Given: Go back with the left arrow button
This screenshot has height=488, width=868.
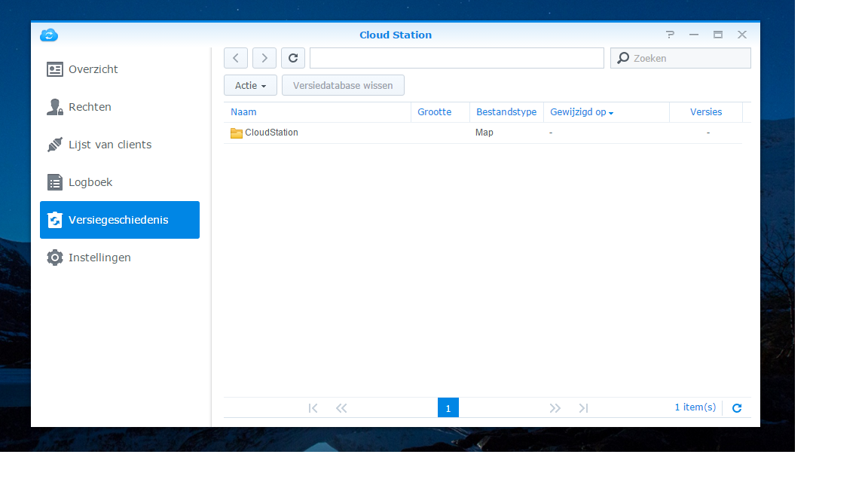Looking at the screenshot, I should (x=236, y=58).
